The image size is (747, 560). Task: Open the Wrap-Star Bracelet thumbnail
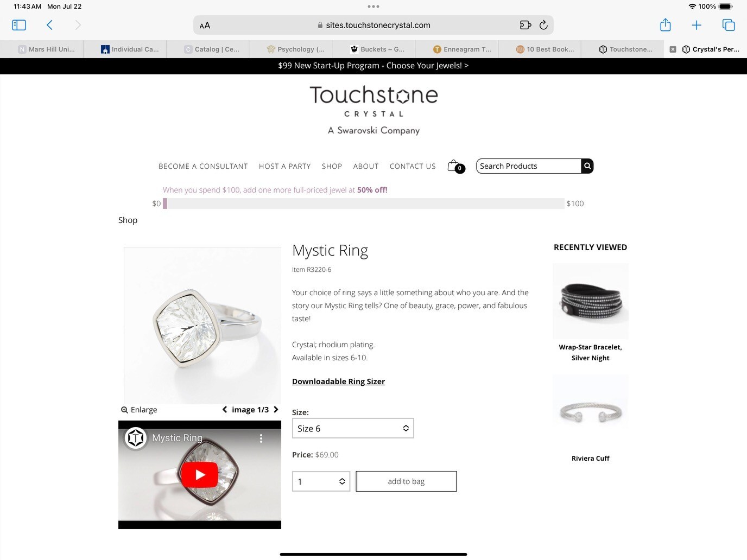590,301
